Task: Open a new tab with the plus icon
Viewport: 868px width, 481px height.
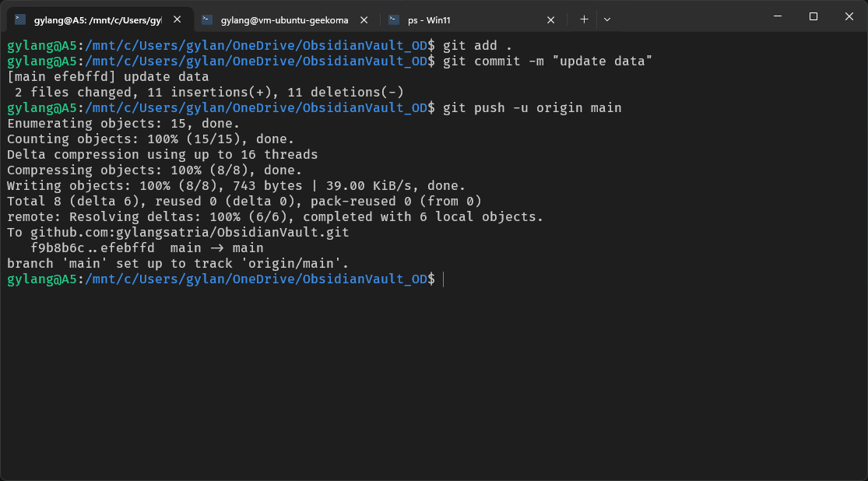Action: tap(584, 19)
